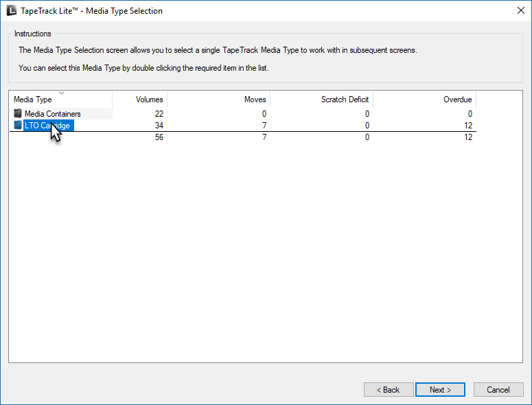Click the Back button

point(389,390)
